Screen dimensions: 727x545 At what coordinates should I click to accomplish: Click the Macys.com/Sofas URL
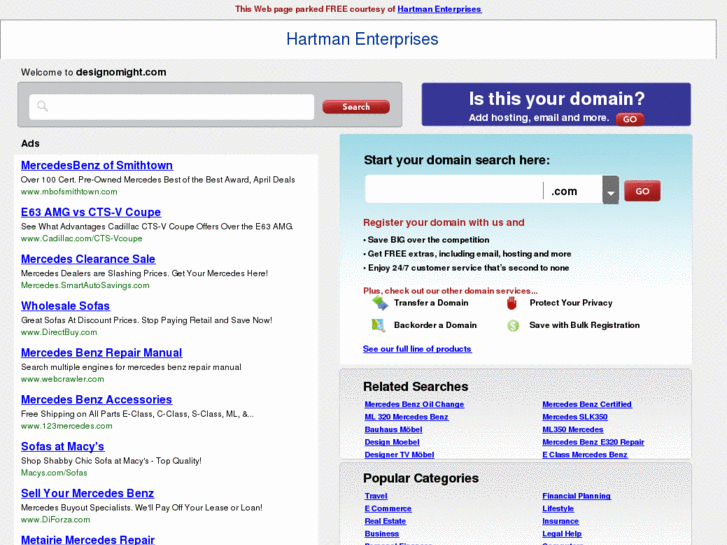click(54, 473)
